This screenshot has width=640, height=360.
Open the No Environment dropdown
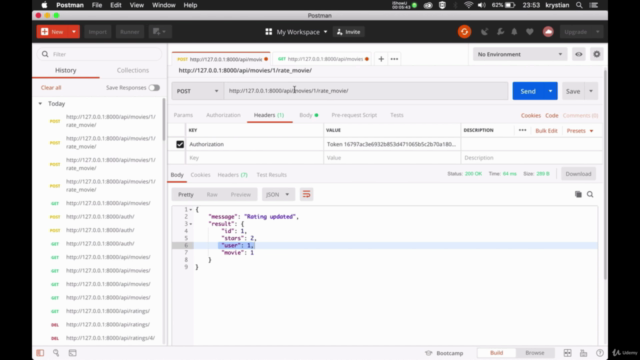pyautogui.click(x=520, y=54)
